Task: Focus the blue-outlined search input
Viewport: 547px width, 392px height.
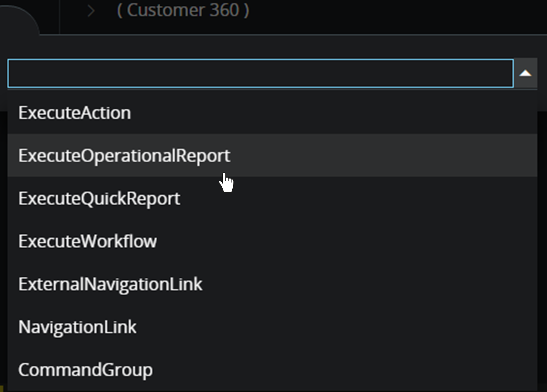Action: tap(260, 74)
